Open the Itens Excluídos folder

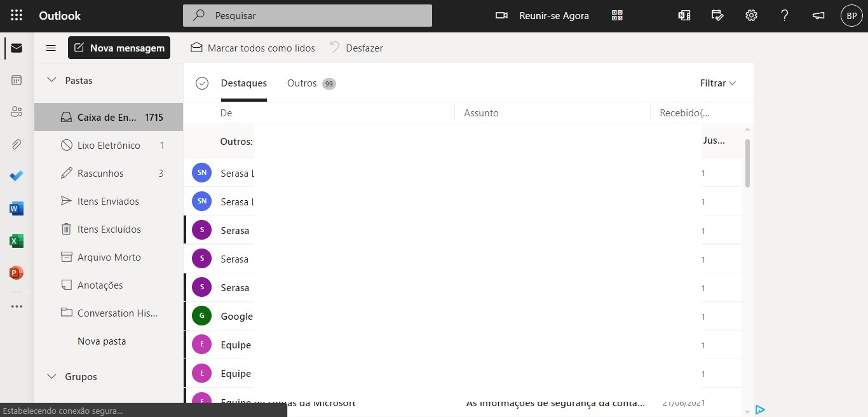pos(109,229)
